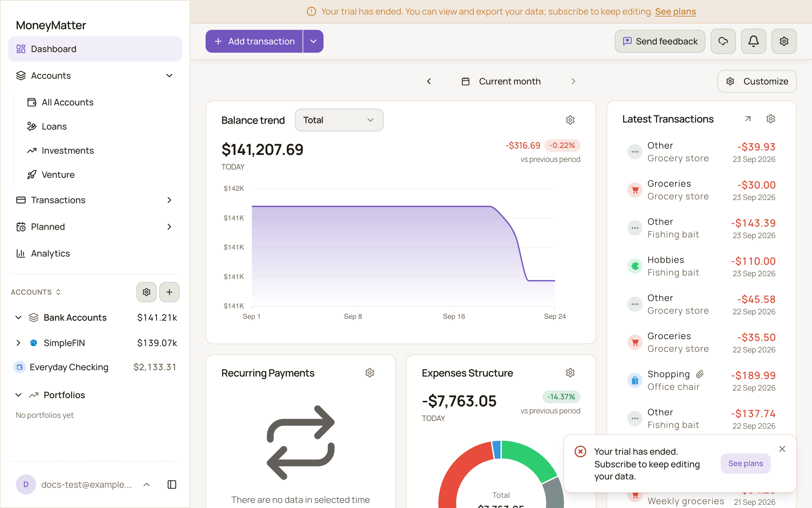Click the calendar icon by Current month
This screenshot has width=812, height=508.
(465, 81)
